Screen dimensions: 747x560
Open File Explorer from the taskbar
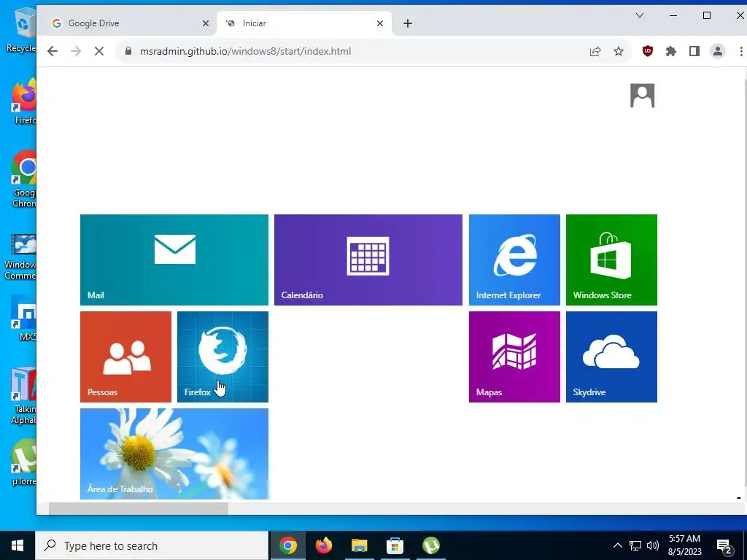pos(359,545)
